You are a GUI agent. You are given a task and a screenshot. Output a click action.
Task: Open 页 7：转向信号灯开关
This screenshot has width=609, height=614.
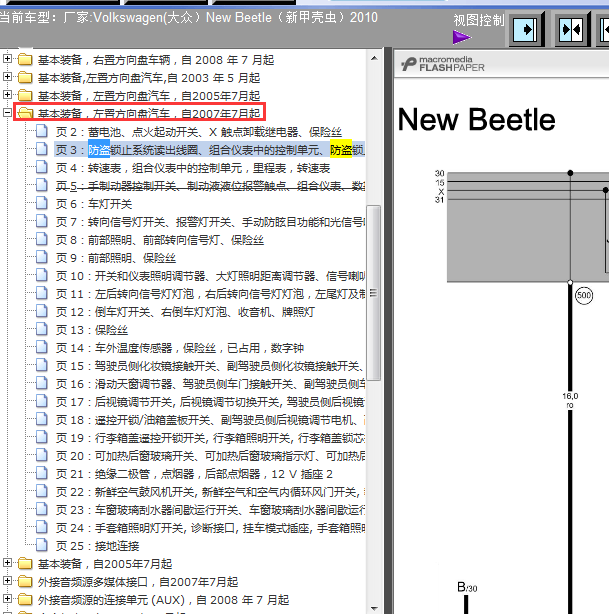210,222
